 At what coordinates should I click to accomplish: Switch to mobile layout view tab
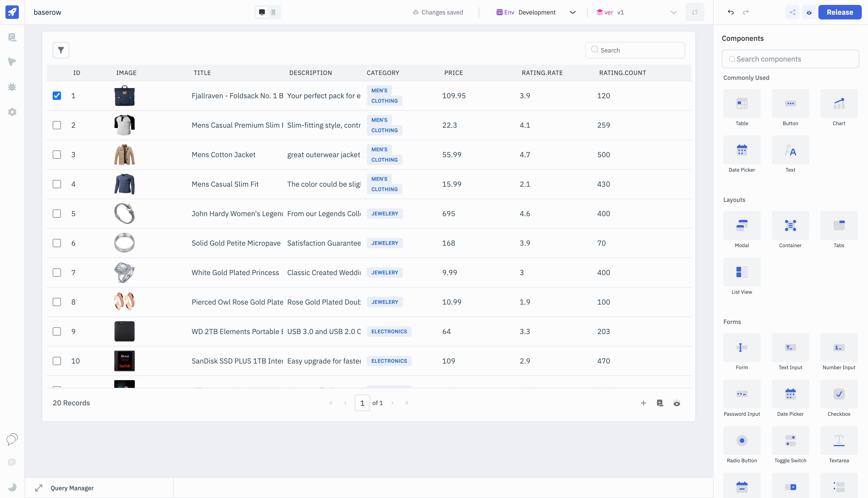273,12
